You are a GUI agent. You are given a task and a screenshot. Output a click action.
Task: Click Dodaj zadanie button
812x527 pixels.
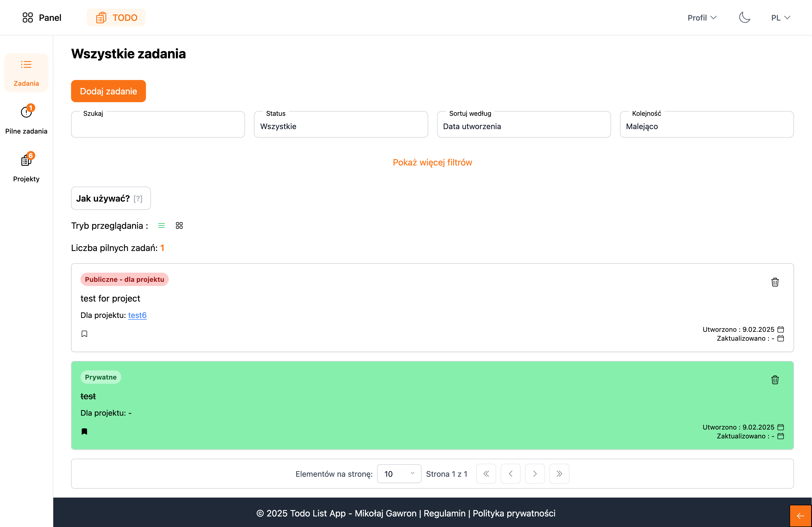click(x=108, y=91)
